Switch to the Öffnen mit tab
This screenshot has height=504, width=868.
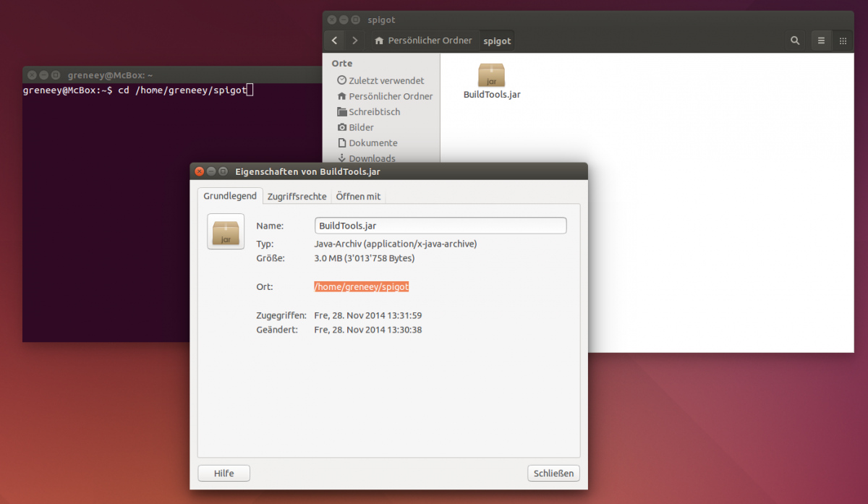pyautogui.click(x=358, y=197)
